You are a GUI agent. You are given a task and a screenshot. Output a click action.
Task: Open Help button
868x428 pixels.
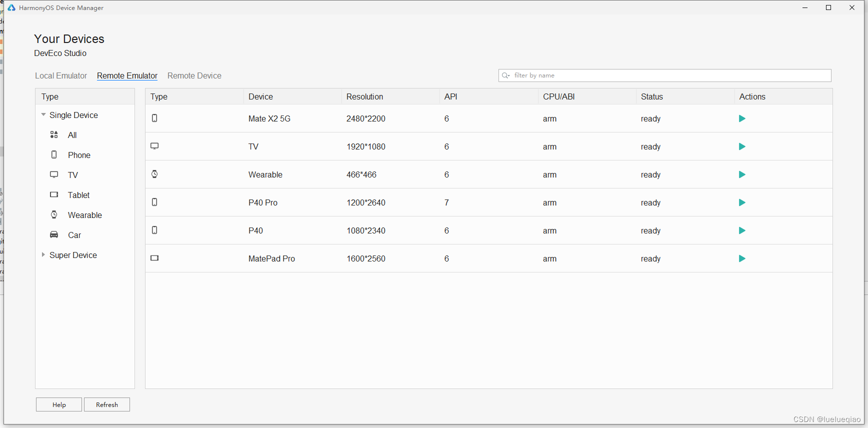[59, 404]
